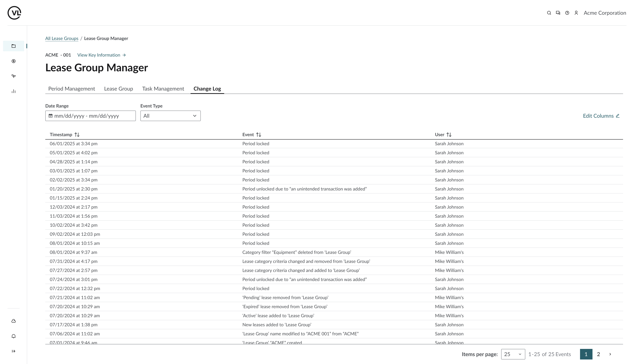Sort by Event column arrows
This screenshot has height=364, width=634.
coord(259,135)
